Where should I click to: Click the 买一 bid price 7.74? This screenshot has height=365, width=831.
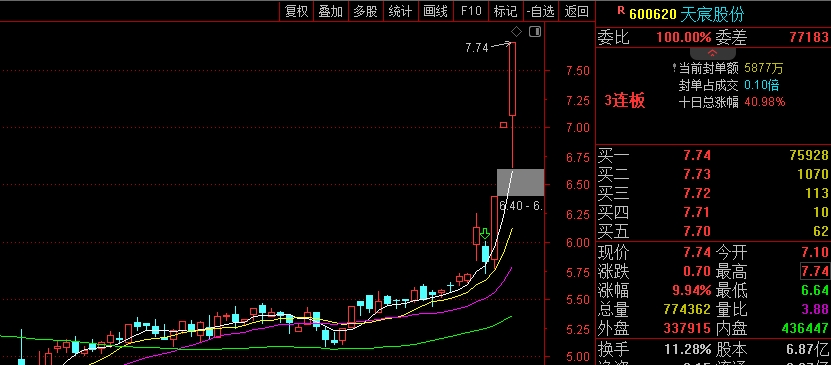click(x=696, y=155)
